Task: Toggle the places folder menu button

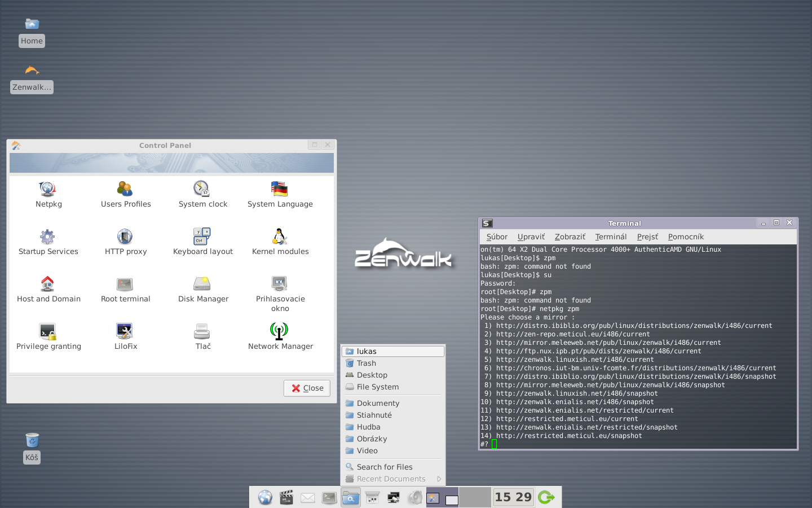Action: pyautogui.click(x=351, y=497)
